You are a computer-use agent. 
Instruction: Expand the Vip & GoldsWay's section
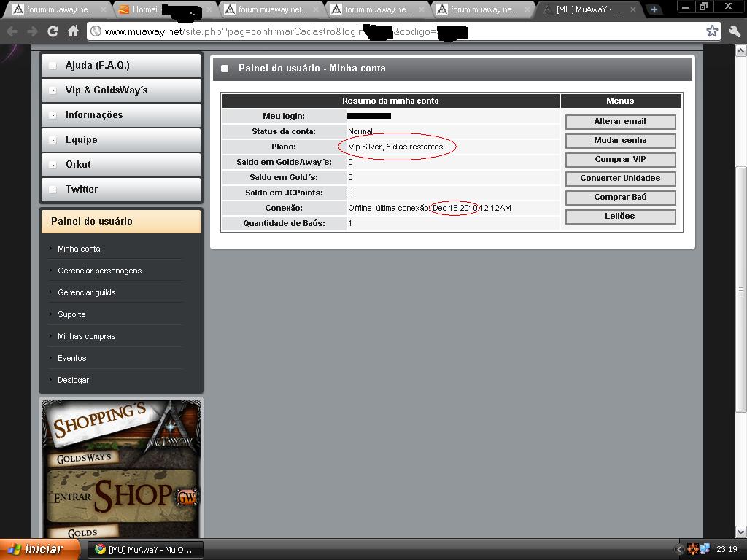[120, 90]
